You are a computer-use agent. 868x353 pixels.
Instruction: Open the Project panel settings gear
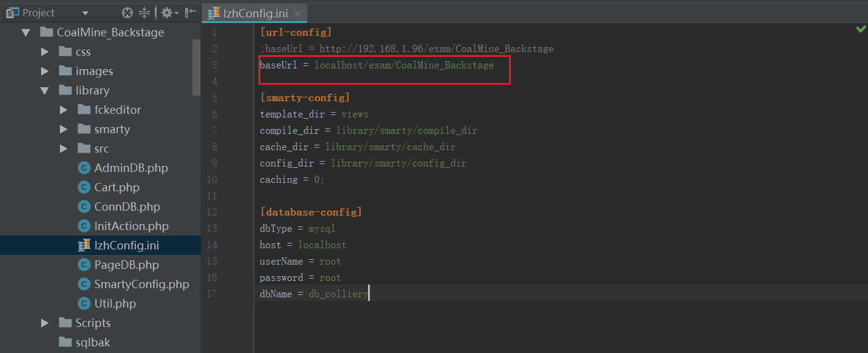(166, 12)
